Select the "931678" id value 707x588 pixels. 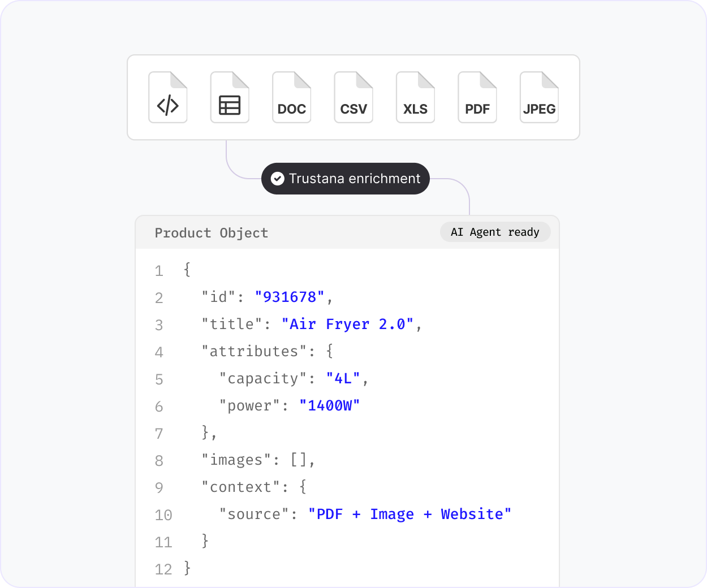click(x=290, y=297)
